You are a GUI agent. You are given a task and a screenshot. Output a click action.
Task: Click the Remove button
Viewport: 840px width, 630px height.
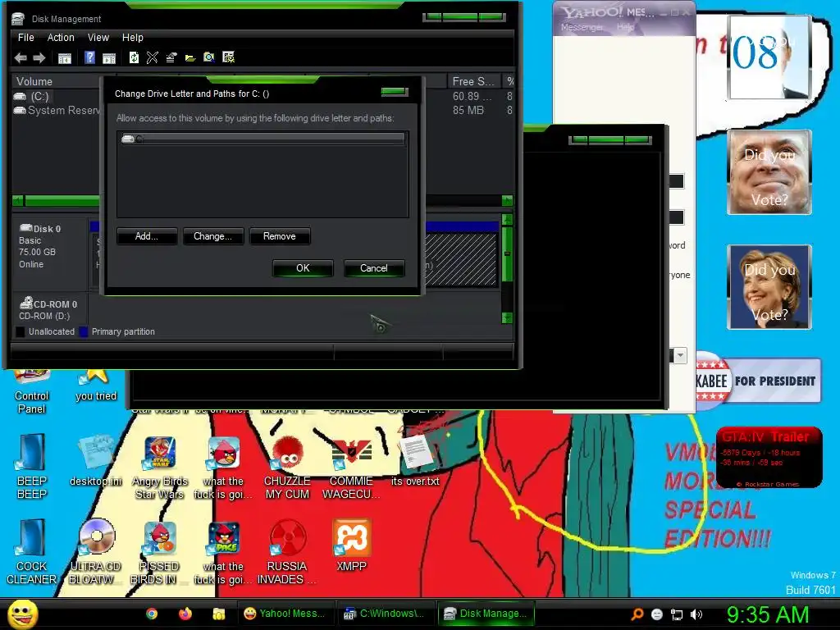[x=280, y=236]
